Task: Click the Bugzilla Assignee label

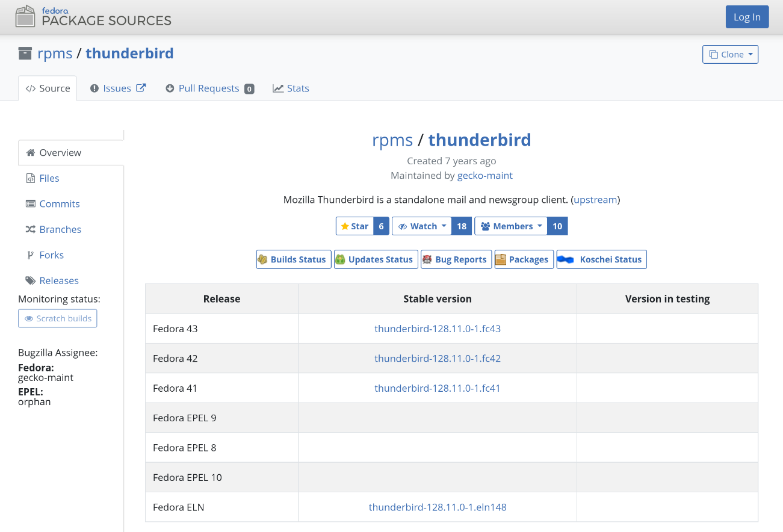Action: click(x=58, y=353)
